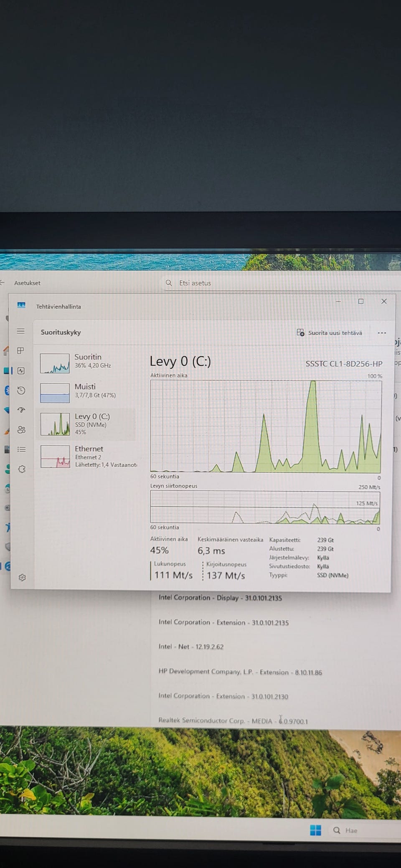This screenshot has width=401, height=868.
Task: Open the Services icon in sidebar
Action: click(x=22, y=469)
